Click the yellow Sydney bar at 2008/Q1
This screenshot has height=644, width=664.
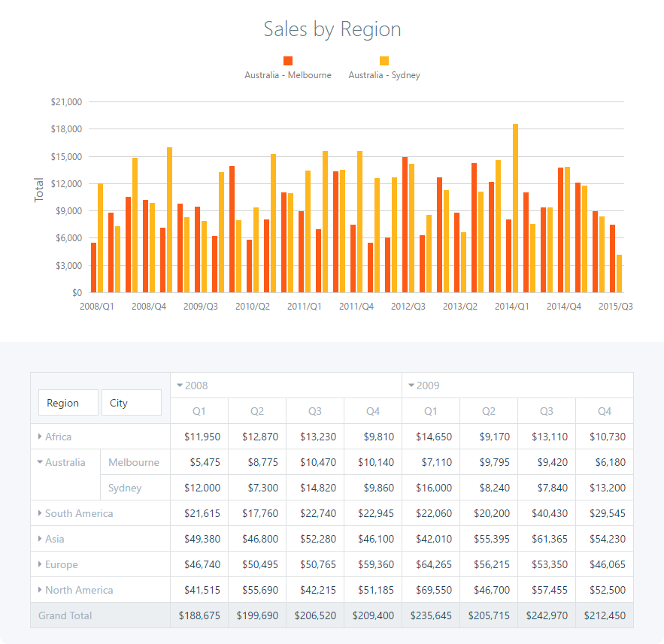pyautogui.click(x=100, y=237)
